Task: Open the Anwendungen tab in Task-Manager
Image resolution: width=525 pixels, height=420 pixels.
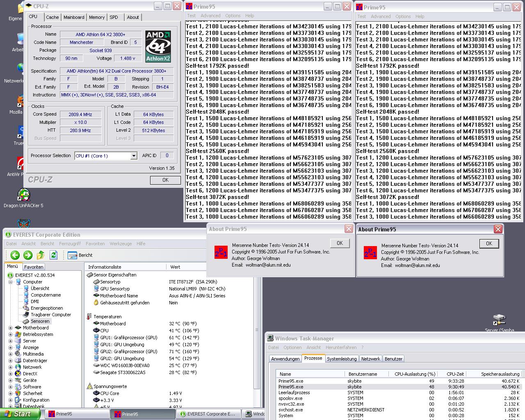Action: tap(285, 359)
